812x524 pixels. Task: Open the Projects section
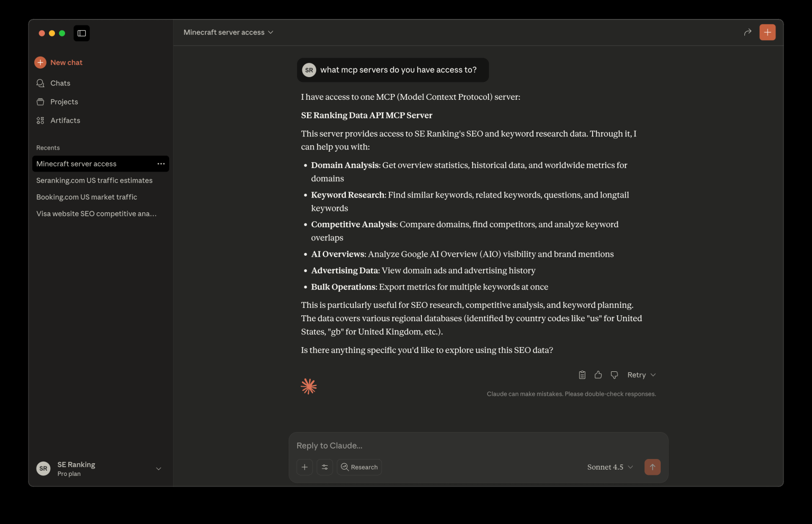(63, 101)
